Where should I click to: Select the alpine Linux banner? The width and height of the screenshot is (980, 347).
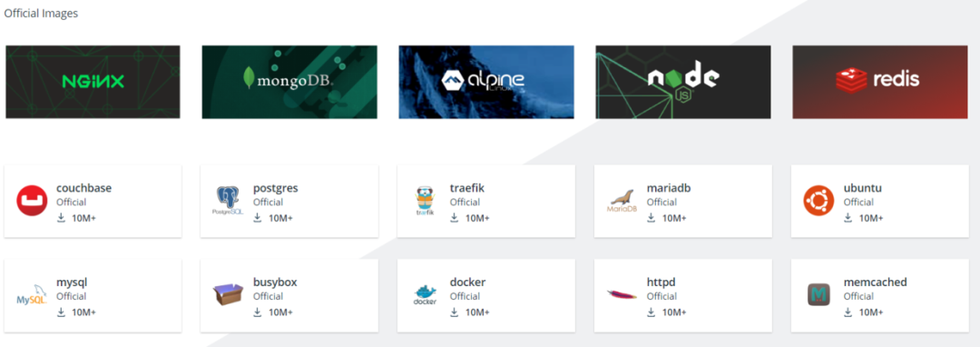[x=486, y=82]
